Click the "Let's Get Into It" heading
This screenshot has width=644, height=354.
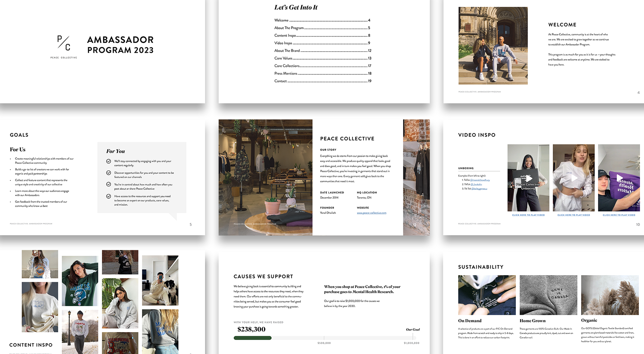296,7
